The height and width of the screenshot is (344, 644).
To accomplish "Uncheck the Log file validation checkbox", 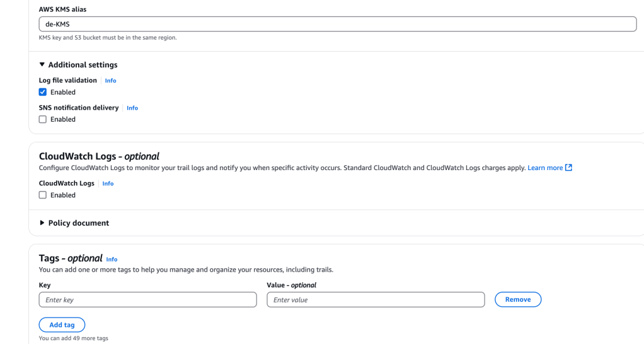I will click(x=43, y=92).
